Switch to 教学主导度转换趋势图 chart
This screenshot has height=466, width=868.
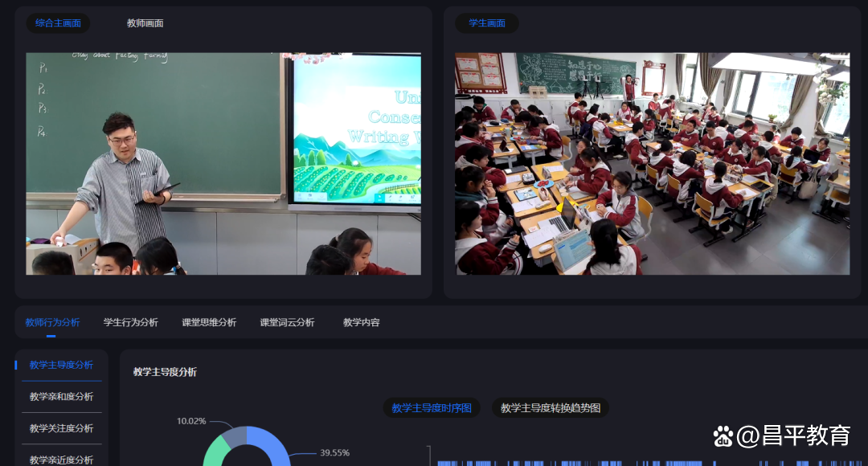click(x=551, y=408)
